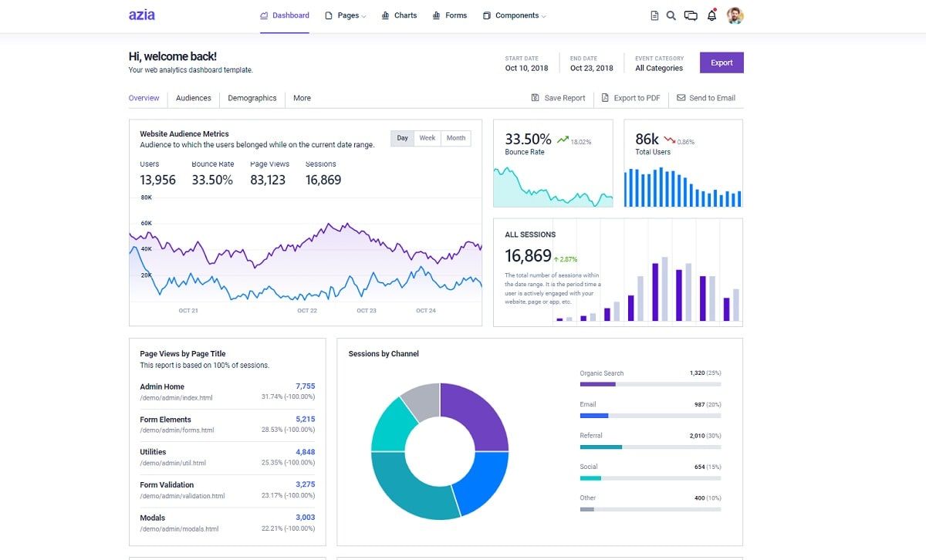Click Send to Email envelope icon
This screenshot has height=560, width=926.
(x=681, y=98)
